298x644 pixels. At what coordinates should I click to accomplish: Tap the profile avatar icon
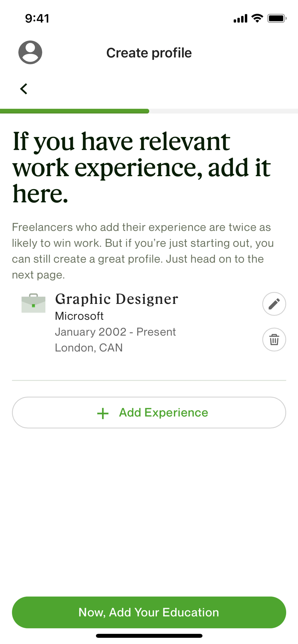click(30, 53)
